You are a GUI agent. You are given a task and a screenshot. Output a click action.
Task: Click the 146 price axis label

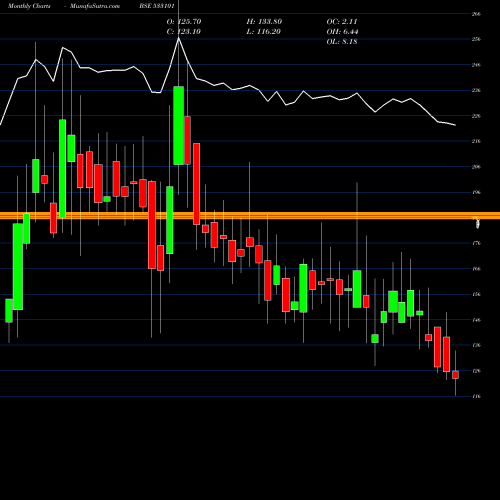[x=476, y=320]
